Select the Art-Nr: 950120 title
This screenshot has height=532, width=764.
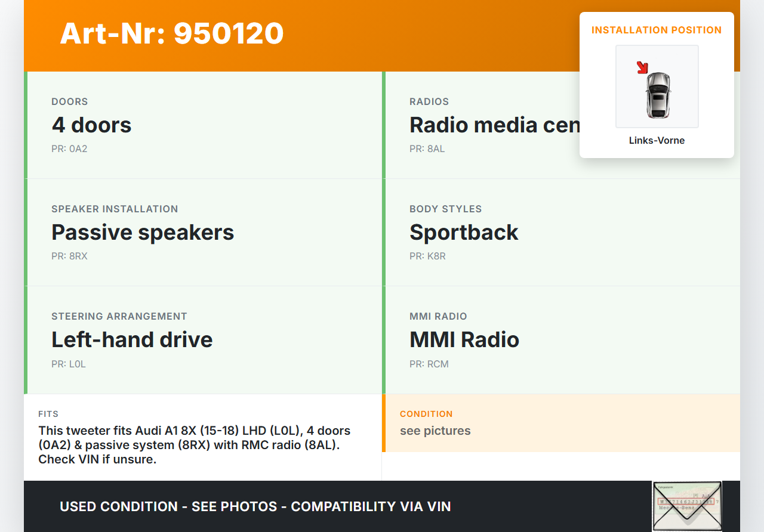[x=172, y=33]
